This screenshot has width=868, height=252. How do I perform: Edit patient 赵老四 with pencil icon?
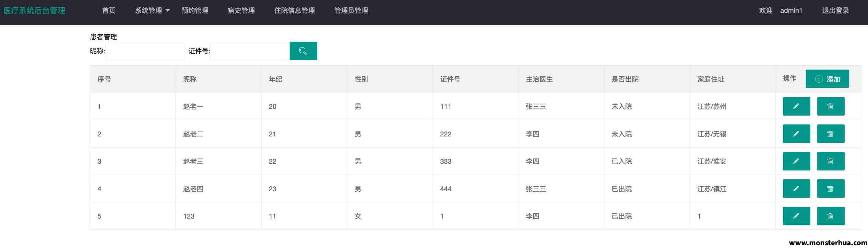tap(796, 189)
